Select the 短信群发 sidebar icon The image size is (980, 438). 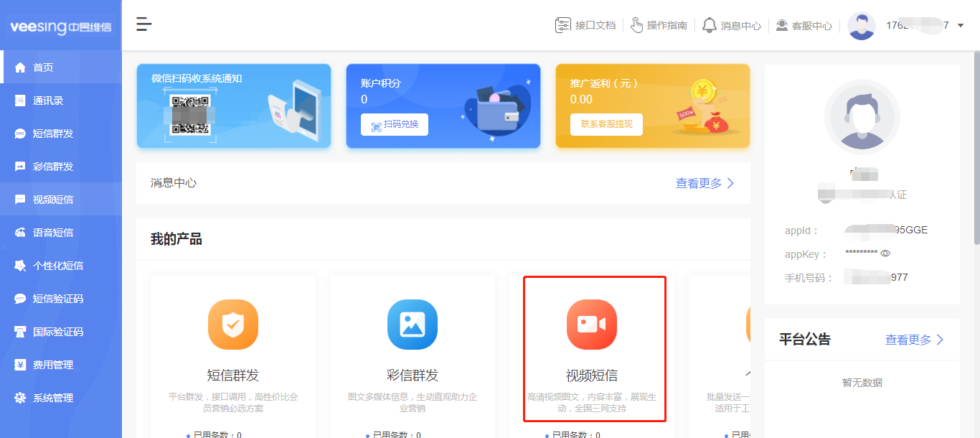(x=22, y=134)
